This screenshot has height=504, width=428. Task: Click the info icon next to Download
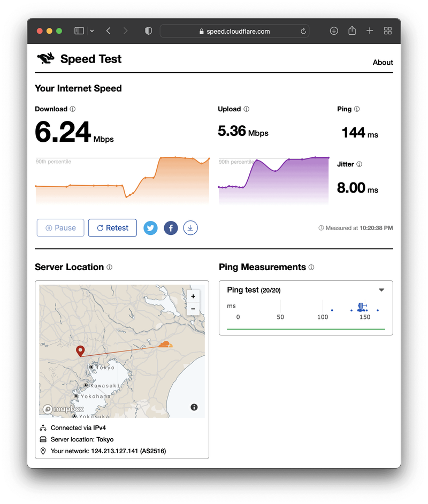(x=73, y=109)
